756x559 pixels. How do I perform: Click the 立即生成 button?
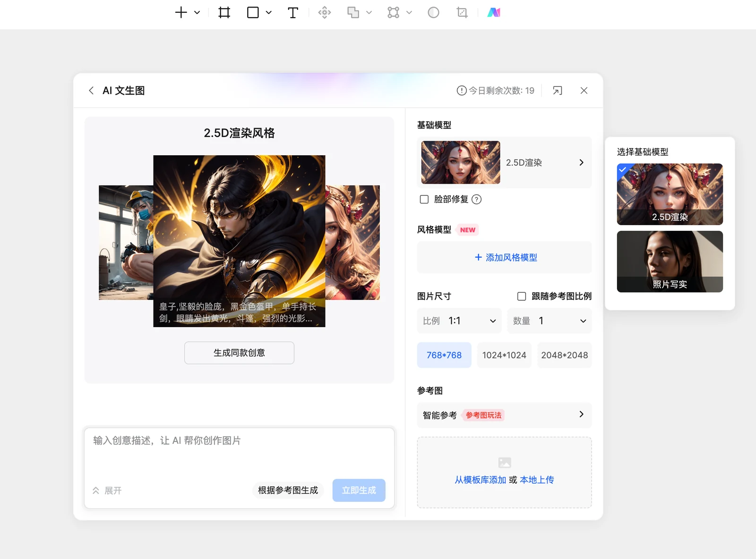coord(359,490)
